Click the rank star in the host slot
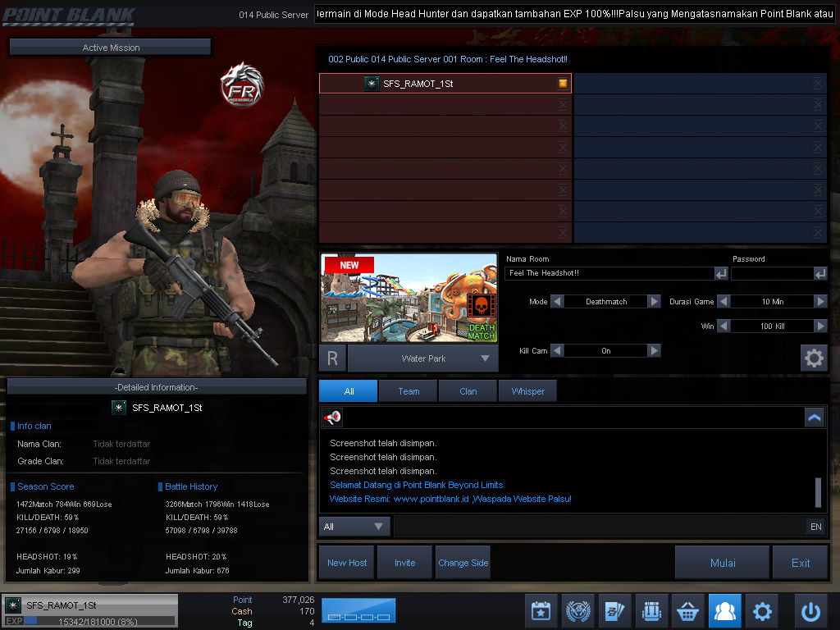 [372, 84]
